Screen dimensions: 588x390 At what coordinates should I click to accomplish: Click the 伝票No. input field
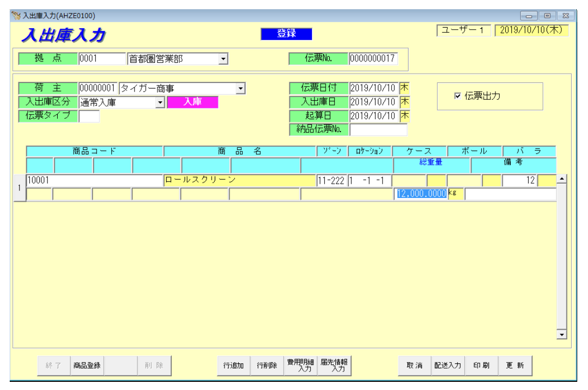tap(373, 59)
